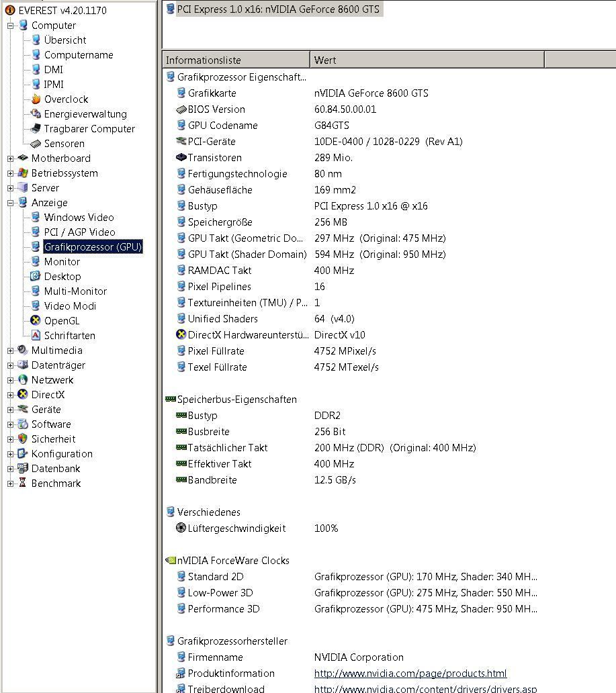Open the Übersicht page
Viewport: 616px width, 693px height.
point(65,40)
